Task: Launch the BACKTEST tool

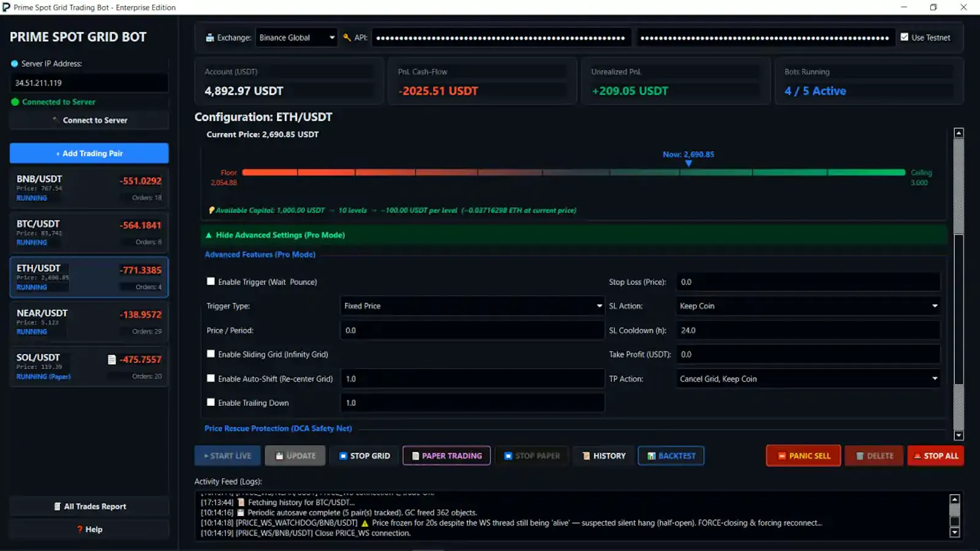Action: (x=671, y=455)
